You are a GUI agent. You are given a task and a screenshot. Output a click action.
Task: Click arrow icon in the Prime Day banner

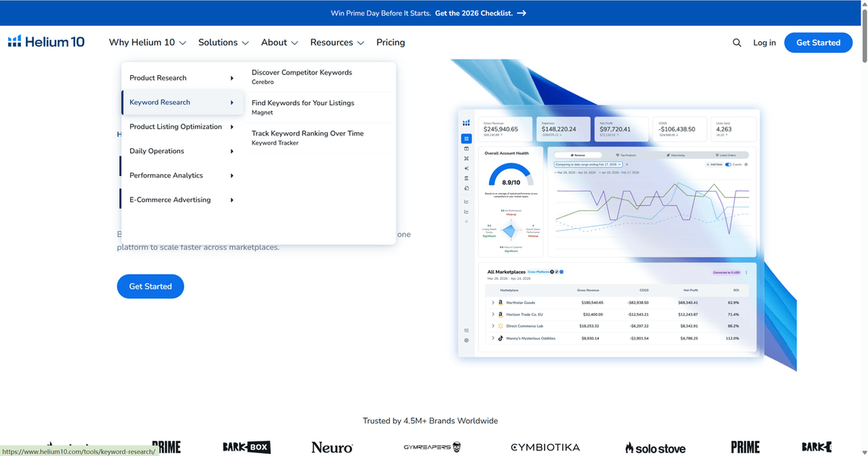(522, 13)
